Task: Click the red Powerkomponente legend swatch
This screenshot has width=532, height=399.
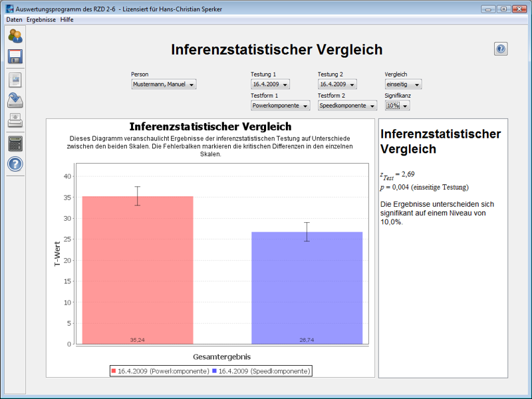Action: 114,370
